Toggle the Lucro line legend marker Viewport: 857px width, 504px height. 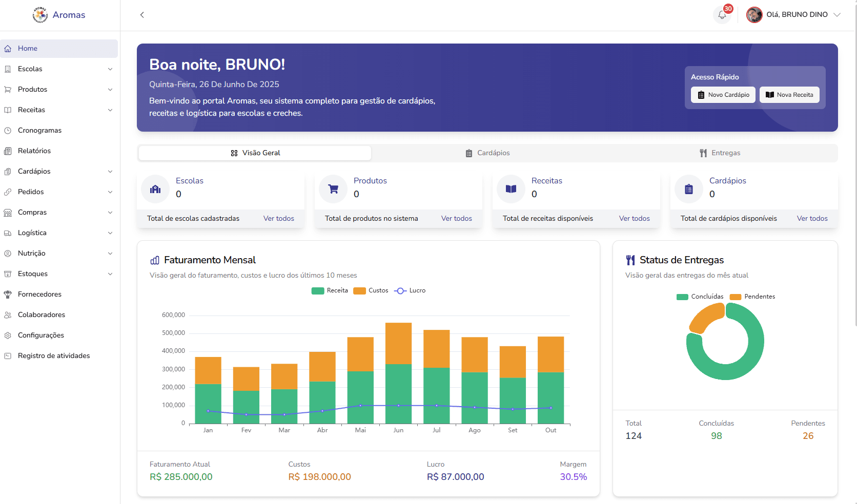[x=400, y=290]
